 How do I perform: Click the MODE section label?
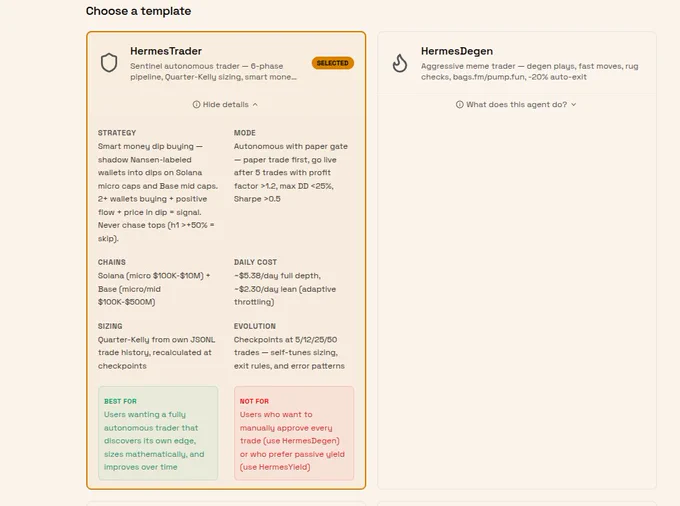click(x=245, y=133)
